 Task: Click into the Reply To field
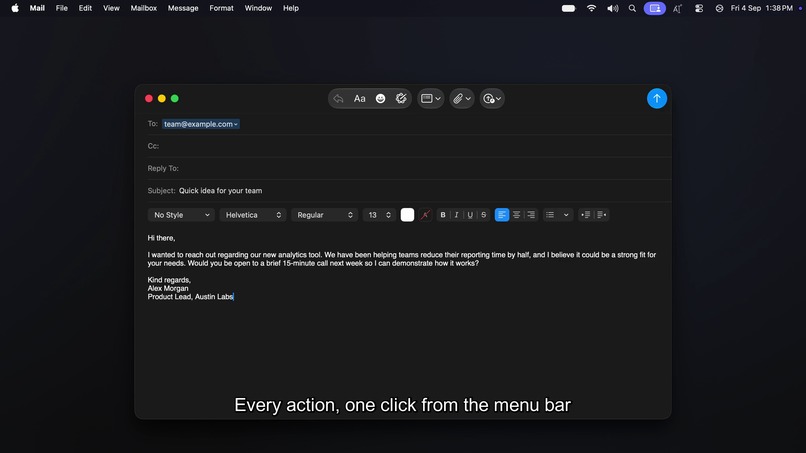(x=409, y=168)
